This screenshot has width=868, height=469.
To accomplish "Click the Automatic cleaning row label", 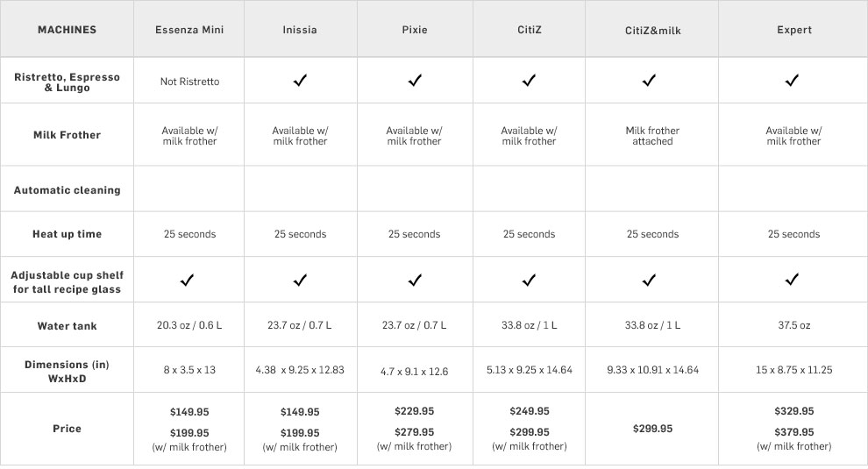I will point(67,190).
